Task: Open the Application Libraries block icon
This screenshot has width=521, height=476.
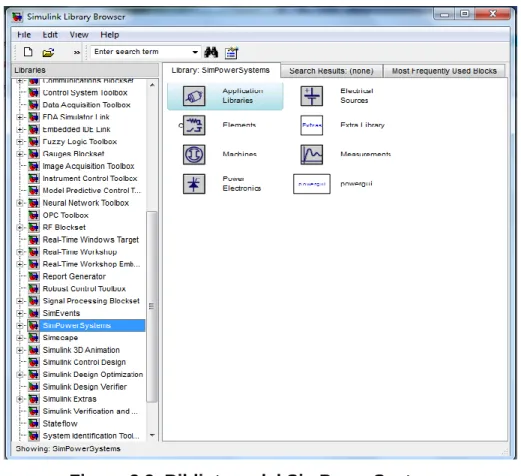Action: coord(194,96)
